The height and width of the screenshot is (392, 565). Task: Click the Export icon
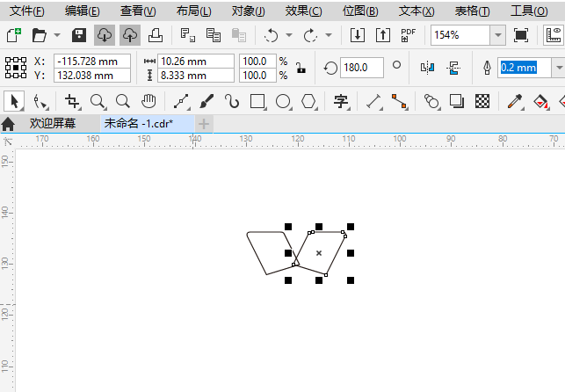pyautogui.click(x=383, y=35)
